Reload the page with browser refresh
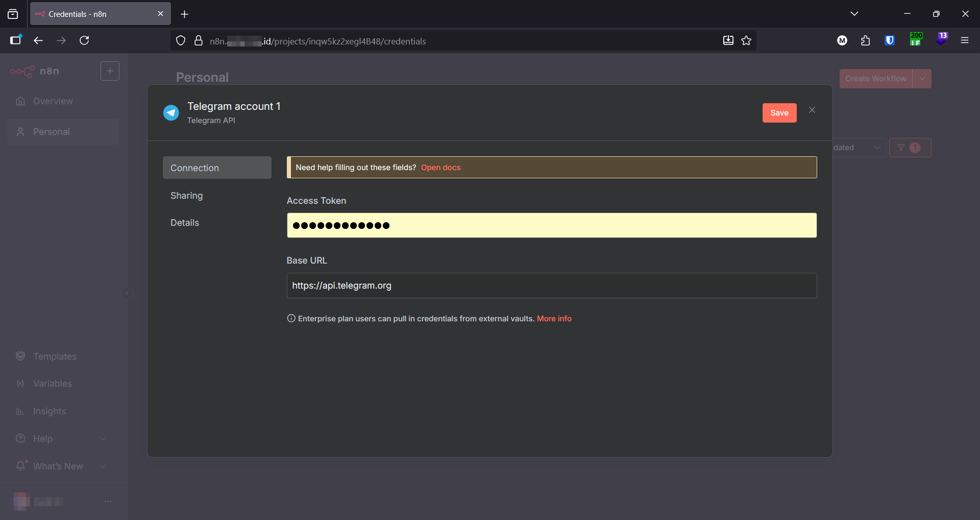The image size is (980, 520). coord(84,41)
